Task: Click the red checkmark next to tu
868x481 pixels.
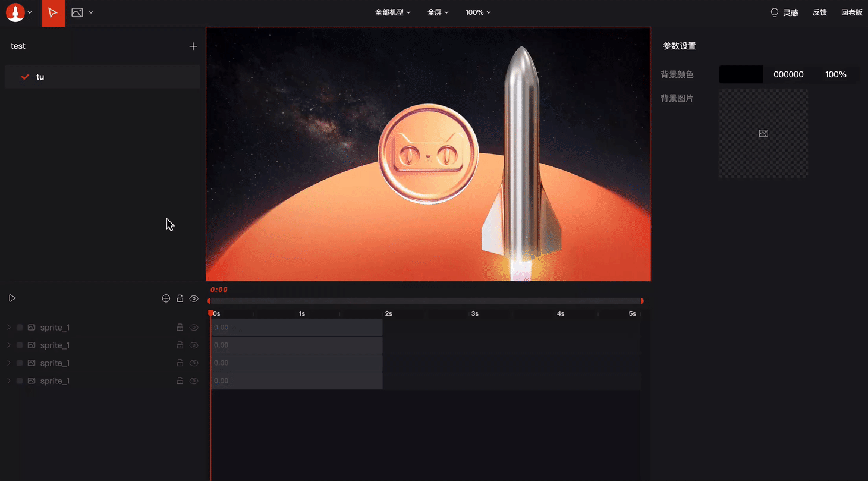Action: point(25,77)
